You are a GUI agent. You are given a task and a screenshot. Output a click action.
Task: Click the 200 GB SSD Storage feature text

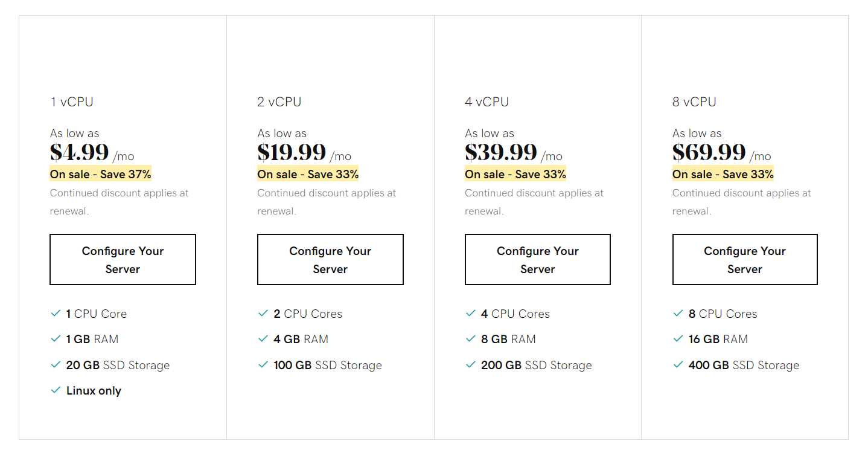537,365
